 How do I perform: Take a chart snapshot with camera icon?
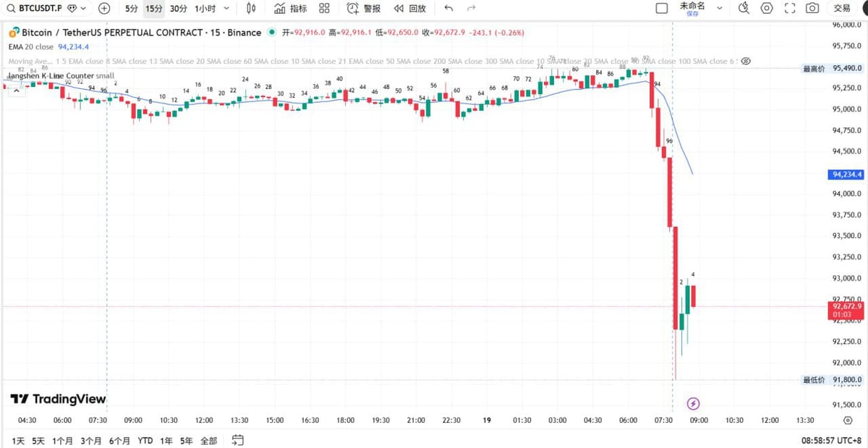click(812, 9)
